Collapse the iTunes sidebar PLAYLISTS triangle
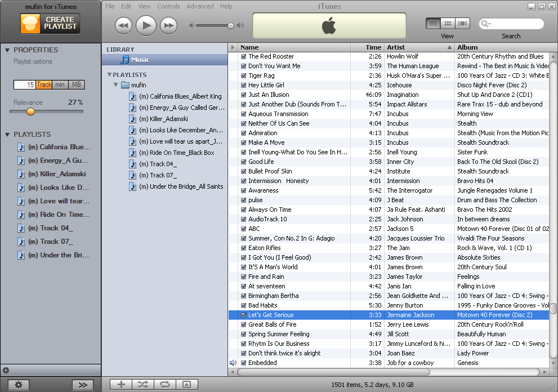 (110, 75)
